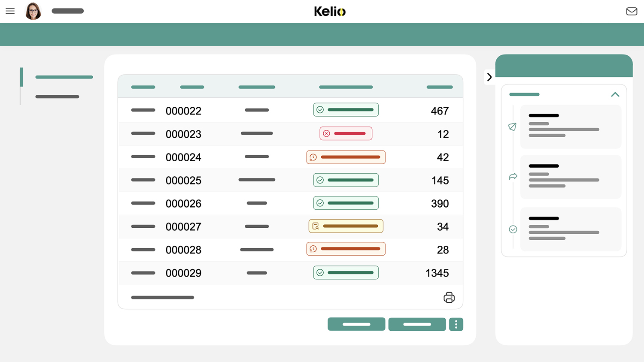The width and height of the screenshot is (644, 362).
Task: Click the red error badge on row 000023
Action: tap(346, 133)
